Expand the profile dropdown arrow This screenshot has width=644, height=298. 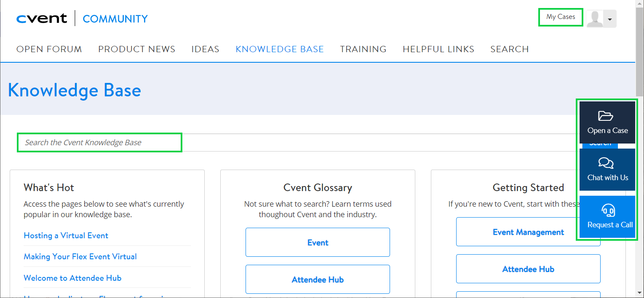point(610,19)
